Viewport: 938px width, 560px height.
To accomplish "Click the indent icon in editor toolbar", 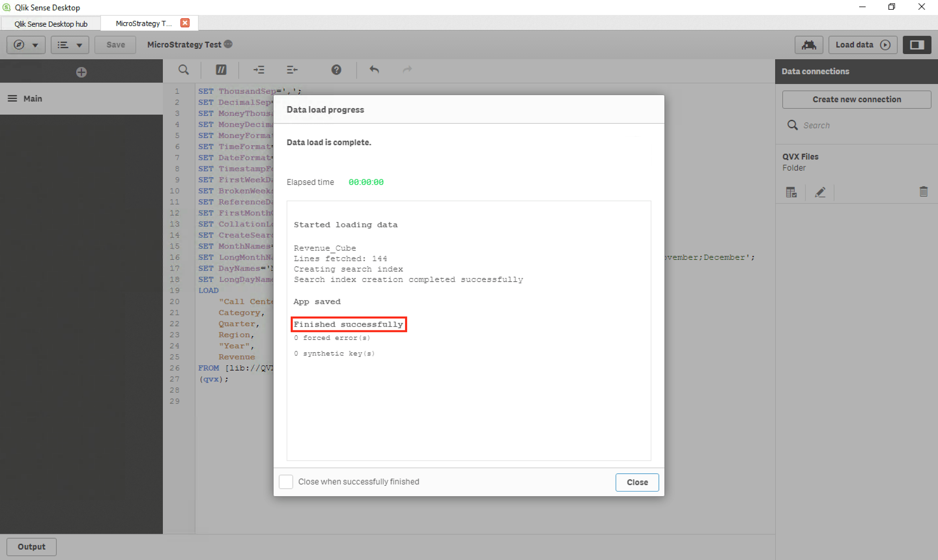I will (x=259, y=70).
